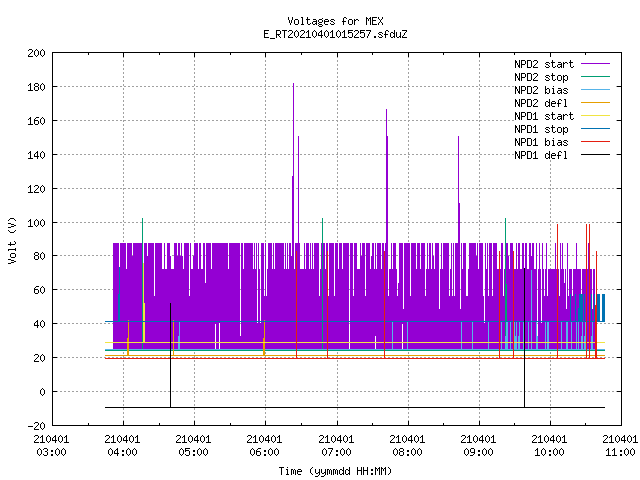The image size is (640, 480).
Task: Click the 'NPD1 defl' legend label
Action: (541, 156)
